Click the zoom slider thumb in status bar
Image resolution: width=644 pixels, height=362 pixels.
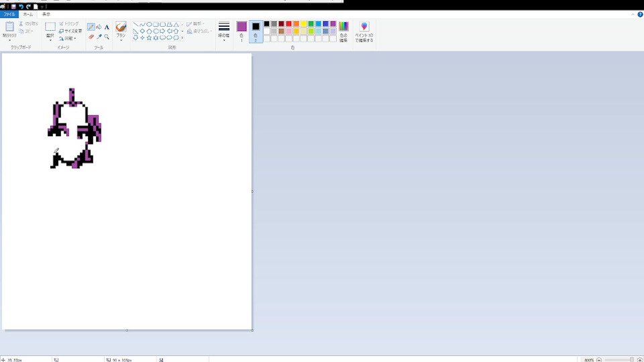632,360
